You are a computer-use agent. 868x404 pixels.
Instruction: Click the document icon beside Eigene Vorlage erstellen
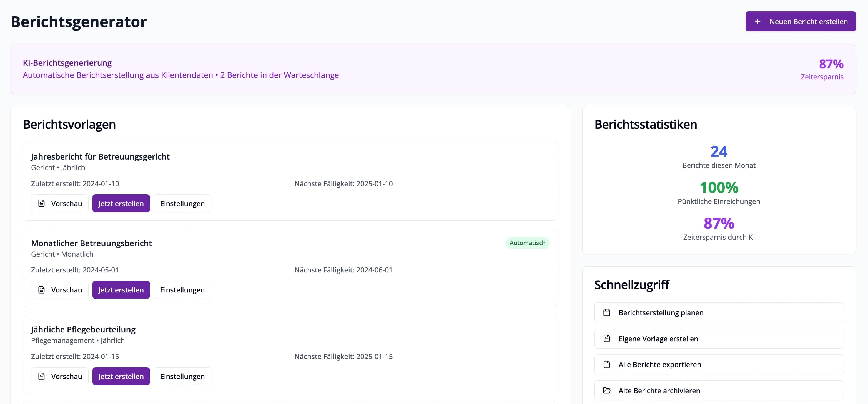click(x=606, y=338)
